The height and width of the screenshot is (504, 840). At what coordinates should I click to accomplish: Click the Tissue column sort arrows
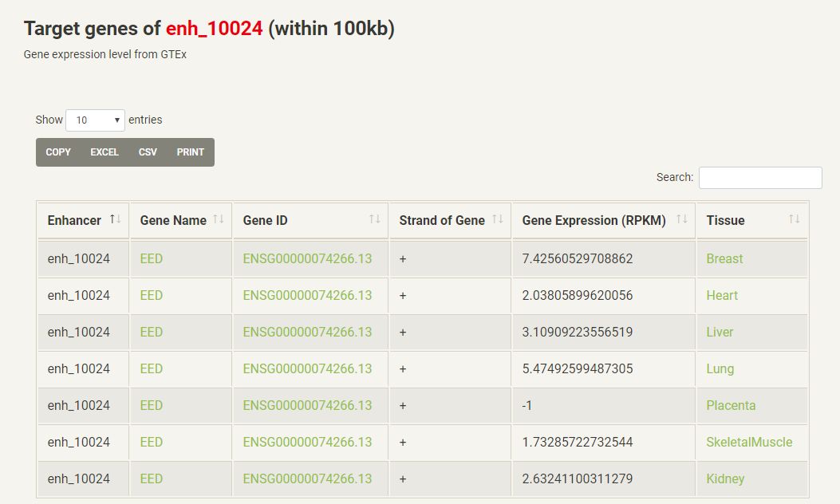click(x=795, y=219)
